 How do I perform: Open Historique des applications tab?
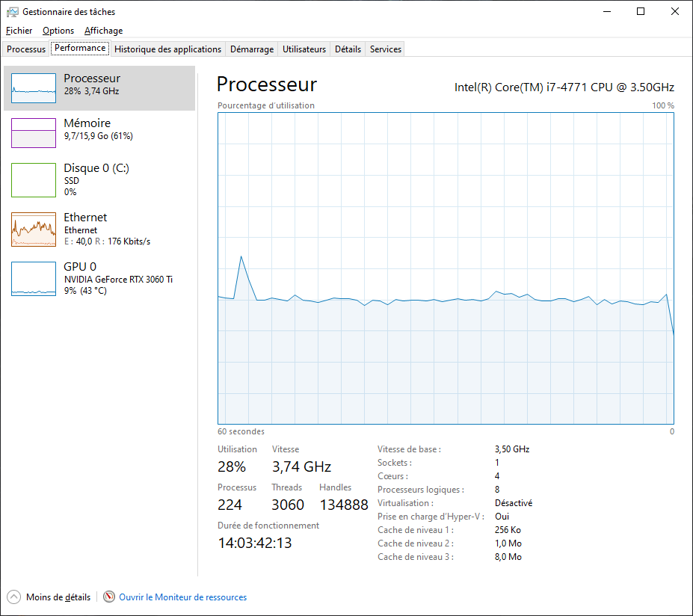tap(167, 49)
